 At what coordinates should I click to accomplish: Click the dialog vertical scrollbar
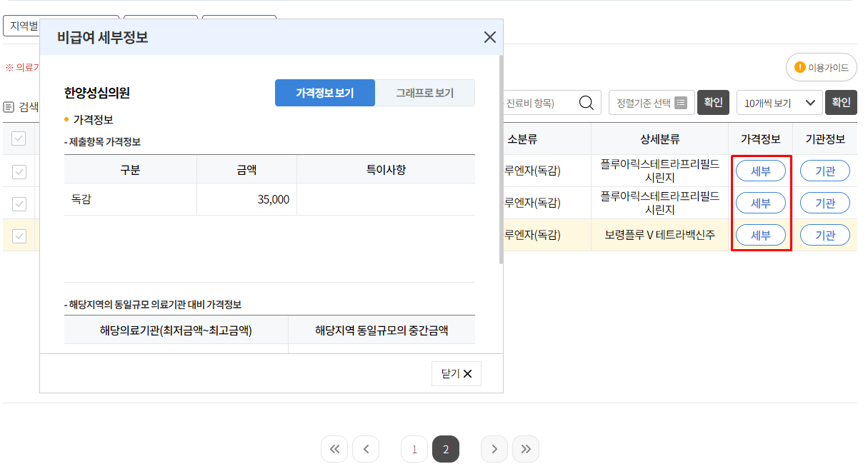coord(501,158)
